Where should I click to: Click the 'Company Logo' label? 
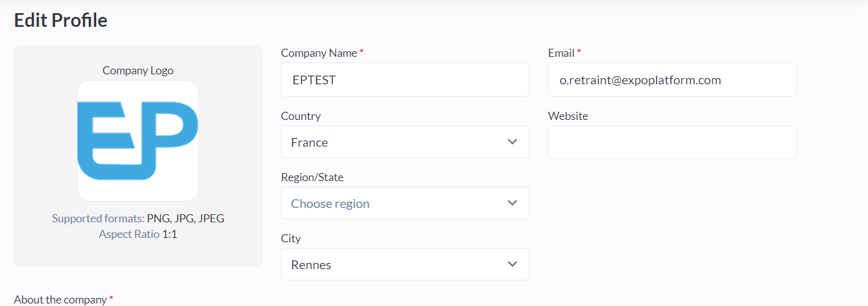tap(138, 71)
